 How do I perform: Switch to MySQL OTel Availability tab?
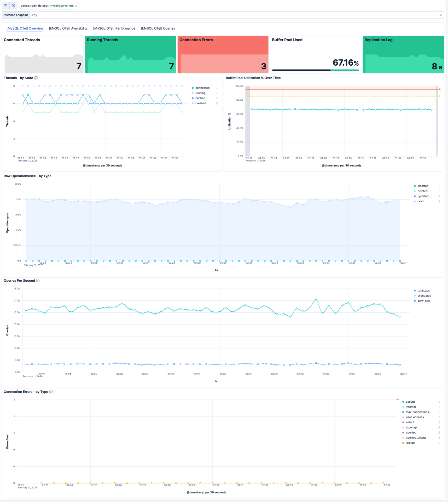point(68,28)
